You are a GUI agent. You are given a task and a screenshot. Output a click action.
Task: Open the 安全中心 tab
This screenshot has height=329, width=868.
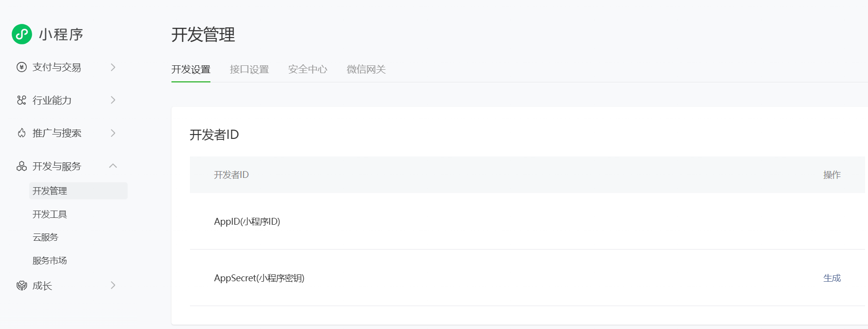[x=308, y=70]
